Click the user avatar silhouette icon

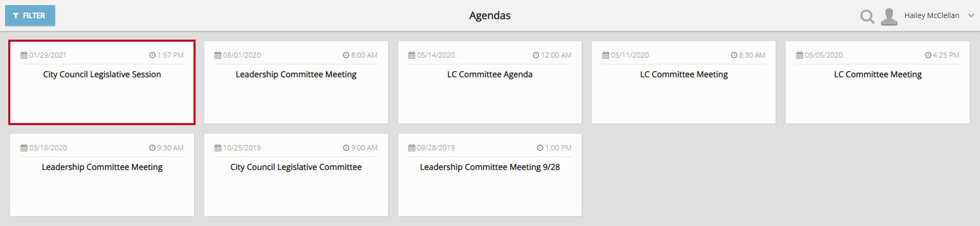(889, 16)
